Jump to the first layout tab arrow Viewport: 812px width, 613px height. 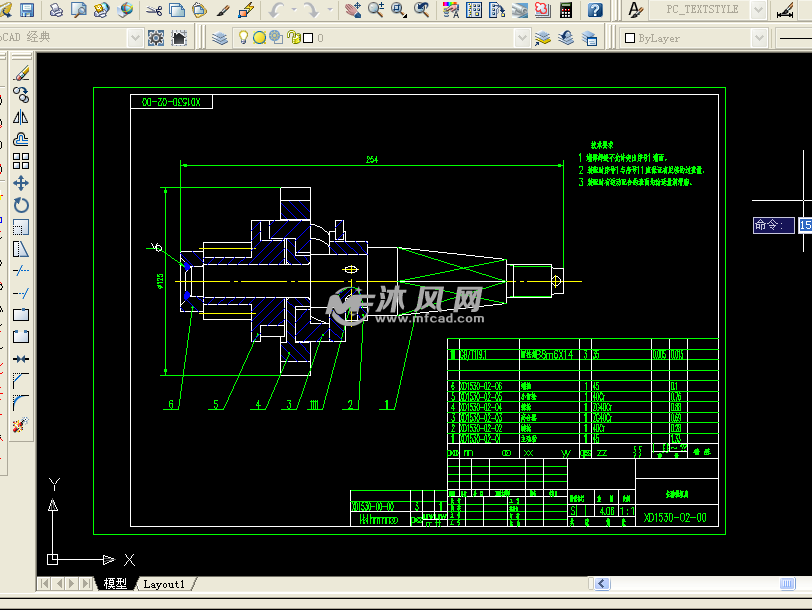[x=45, y=584]
